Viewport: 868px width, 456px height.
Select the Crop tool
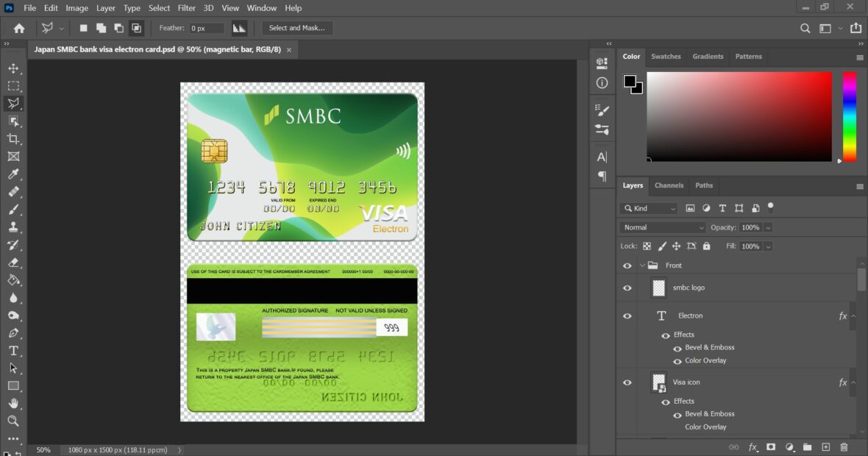point(13,139)
